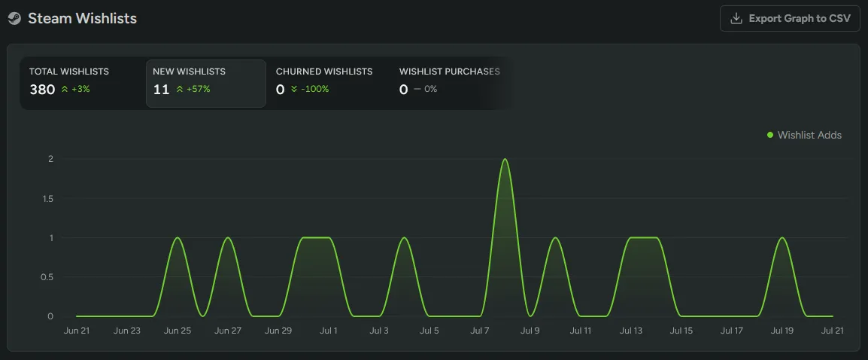Select the Total Wishlists tab
This screenshot has height=360, width=868.
tap(81, 83)
